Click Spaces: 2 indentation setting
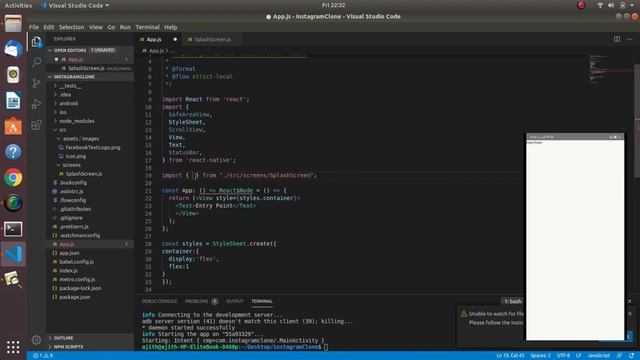 tap(540, 356)
